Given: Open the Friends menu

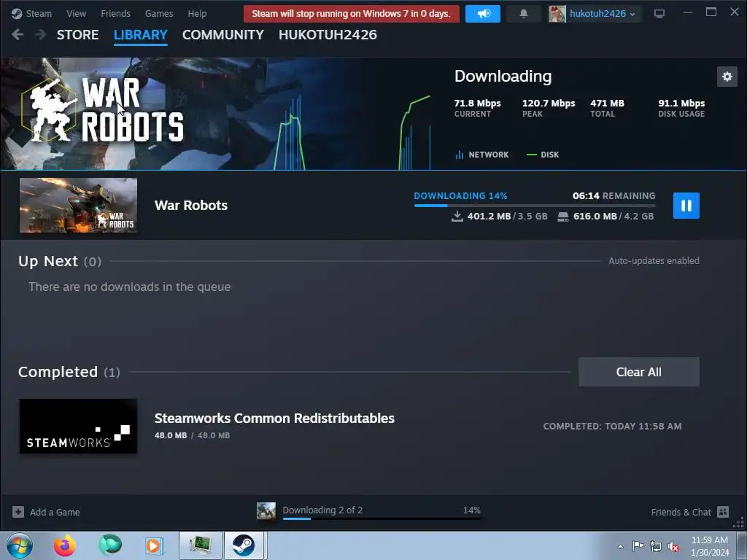Looking at the screenshot, I should pyautogui.click(x=115, y=13).
